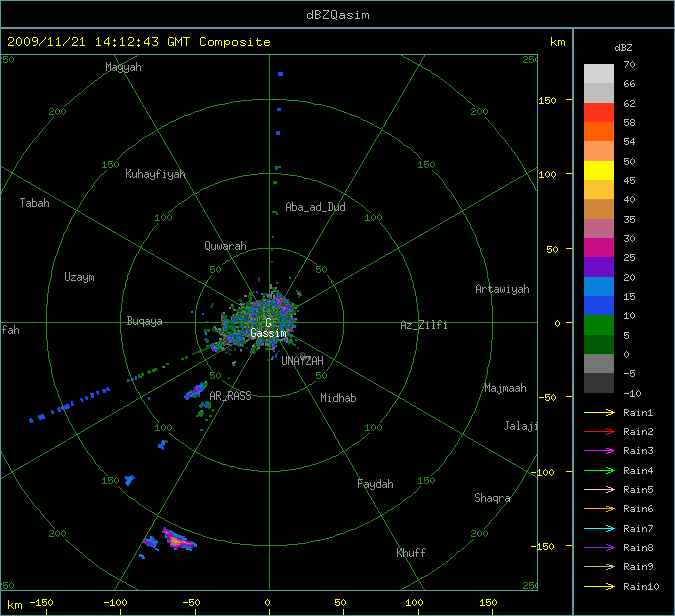Click the Uzaym location label
675x616 pixels.
click(x=79, y=277)
